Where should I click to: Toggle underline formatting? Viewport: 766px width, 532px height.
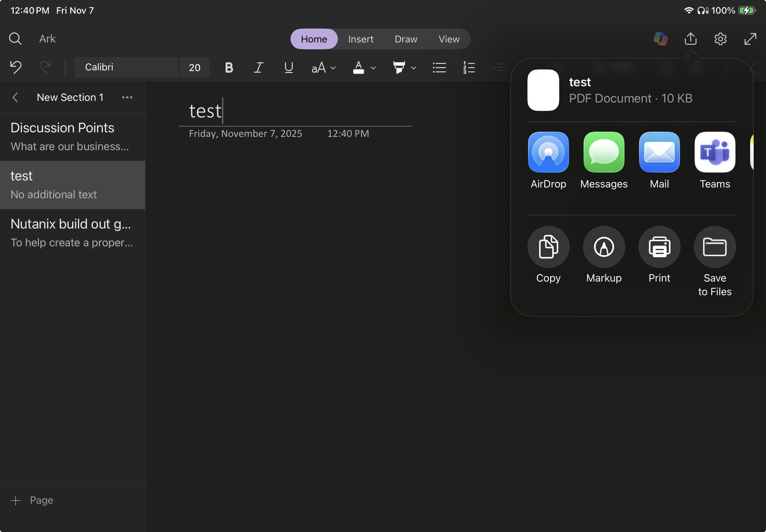289,68
